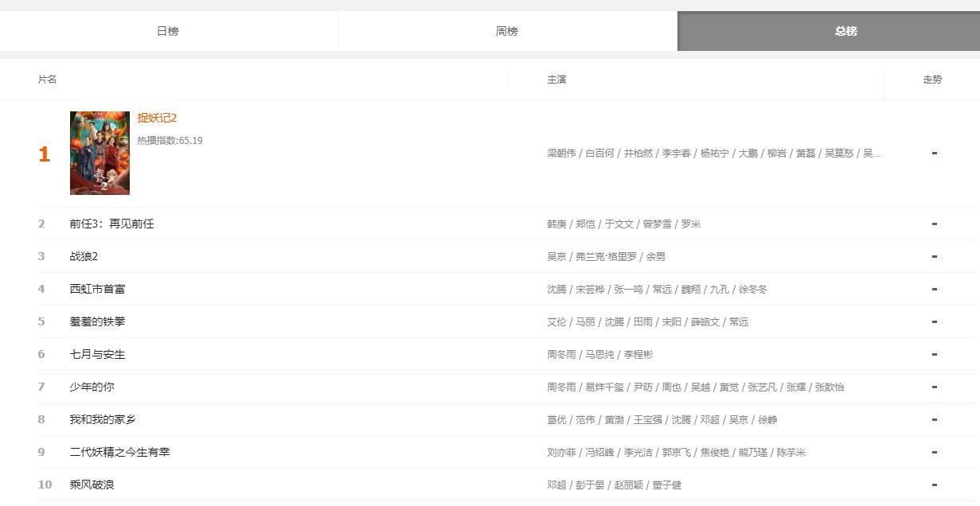Click the 捉妖记2 title link
The height and width of the screenshot is (506, 980).
(157, 118)
